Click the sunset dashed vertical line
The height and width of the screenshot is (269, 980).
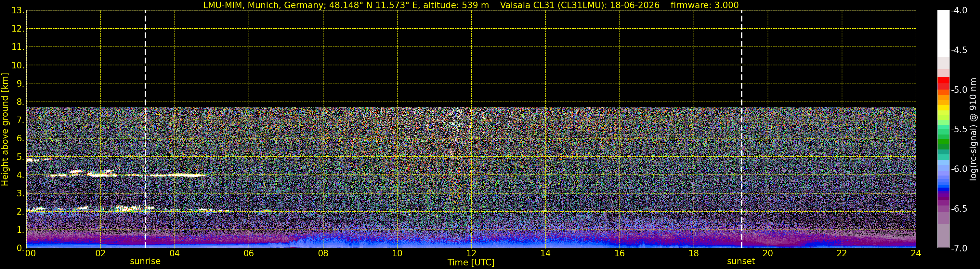pyautogui.click(x=741, y=129)
